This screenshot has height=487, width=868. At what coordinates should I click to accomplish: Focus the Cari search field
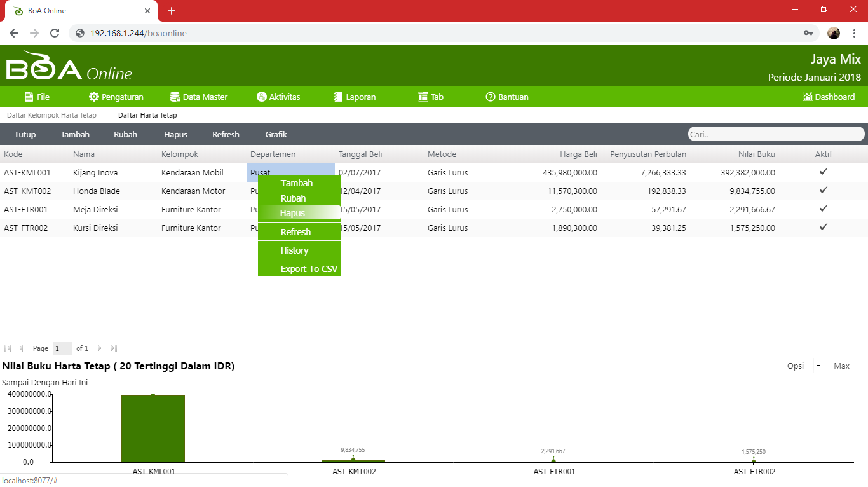coord(775,134)
